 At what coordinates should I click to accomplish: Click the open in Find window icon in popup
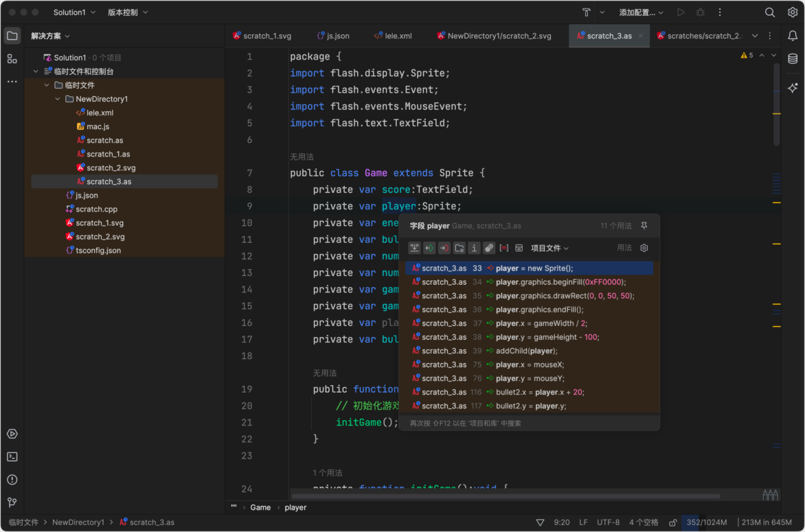[x=519, y=248]
